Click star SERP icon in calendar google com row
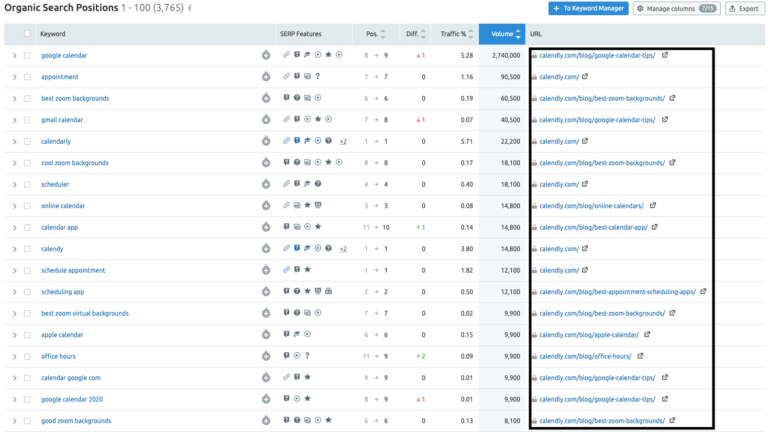 pyautogui.click(x=307, y=377)
